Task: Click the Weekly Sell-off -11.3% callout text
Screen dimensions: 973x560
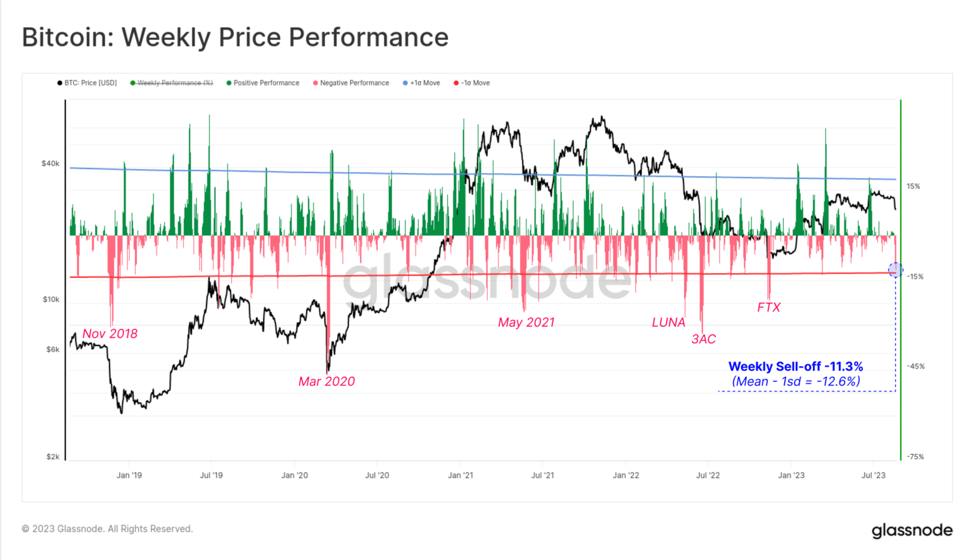Action: (796, 367)
